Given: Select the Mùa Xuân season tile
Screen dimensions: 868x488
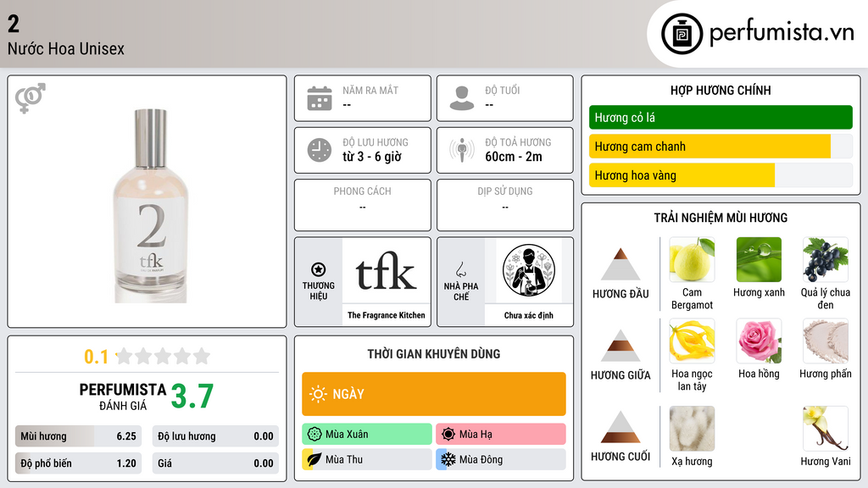Looking at the screenshot, I should coord(366,434).
